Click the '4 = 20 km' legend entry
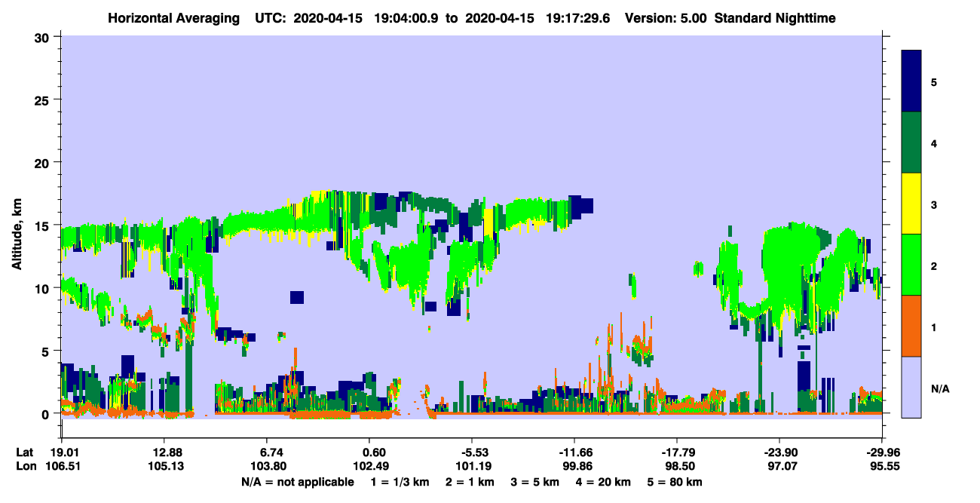The height and width of the screenshot is (503, 980). tap(605, 482)
